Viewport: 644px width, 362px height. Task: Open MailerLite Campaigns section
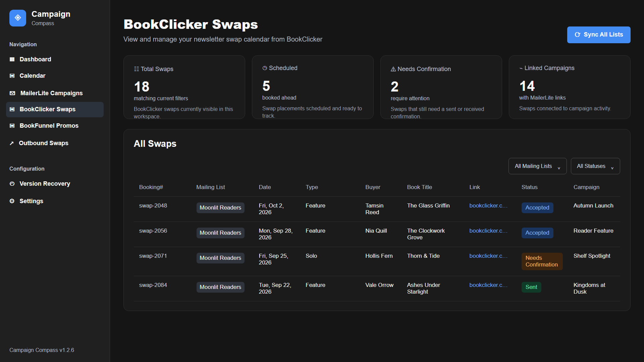click(x=55, y=93)
